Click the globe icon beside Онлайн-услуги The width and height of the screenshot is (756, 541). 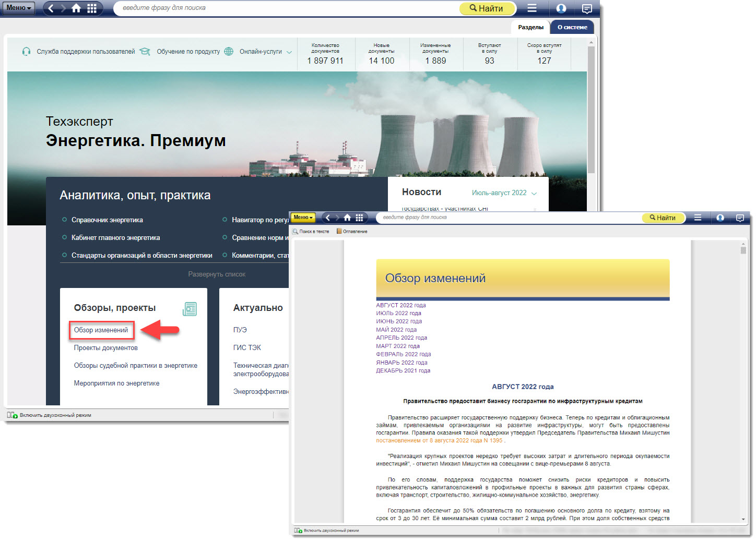point(229,52)
